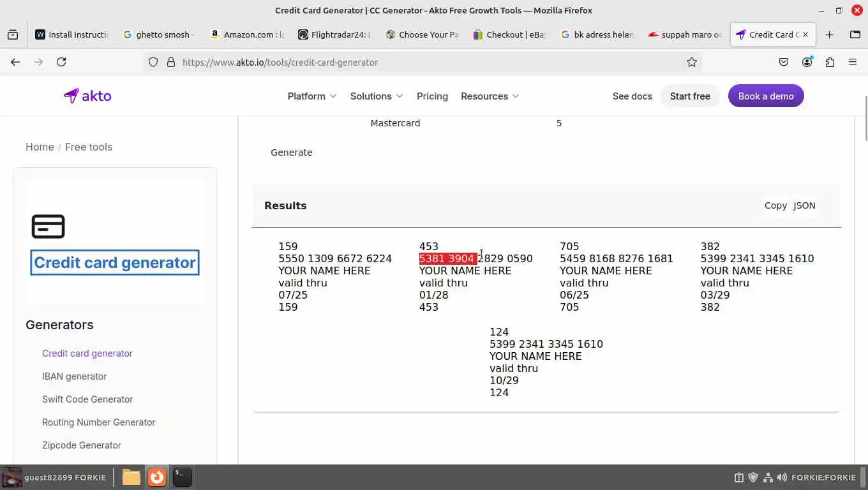Viewport: 868px width, 490px height.
Task: Open Credit card generator sidebar link
Action: coord(87,353)
